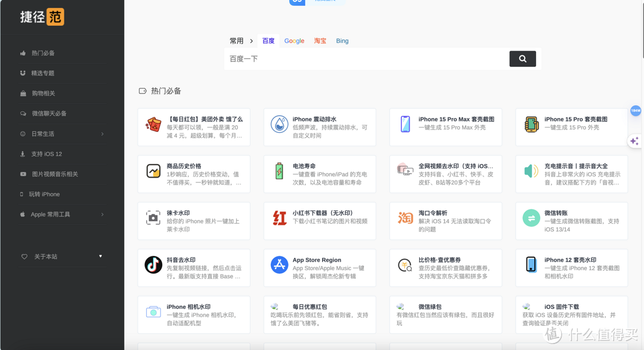Click the chart icon for 商品历史价格
Image resolution: width=644 pixels, height=350 pixels.
[x=153, y=171]
